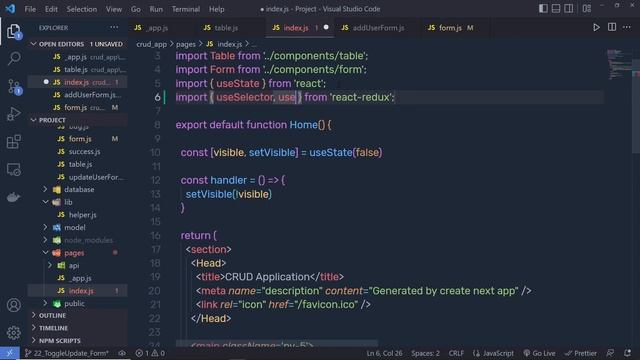Open the File menu
Screen dimensions: 640x360
click(x=30, y=9)
